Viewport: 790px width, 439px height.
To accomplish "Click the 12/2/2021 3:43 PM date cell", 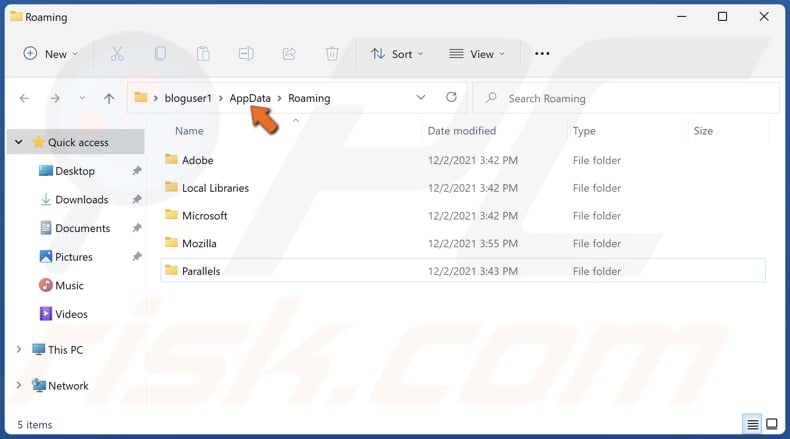I will click(x=473, y=271).
